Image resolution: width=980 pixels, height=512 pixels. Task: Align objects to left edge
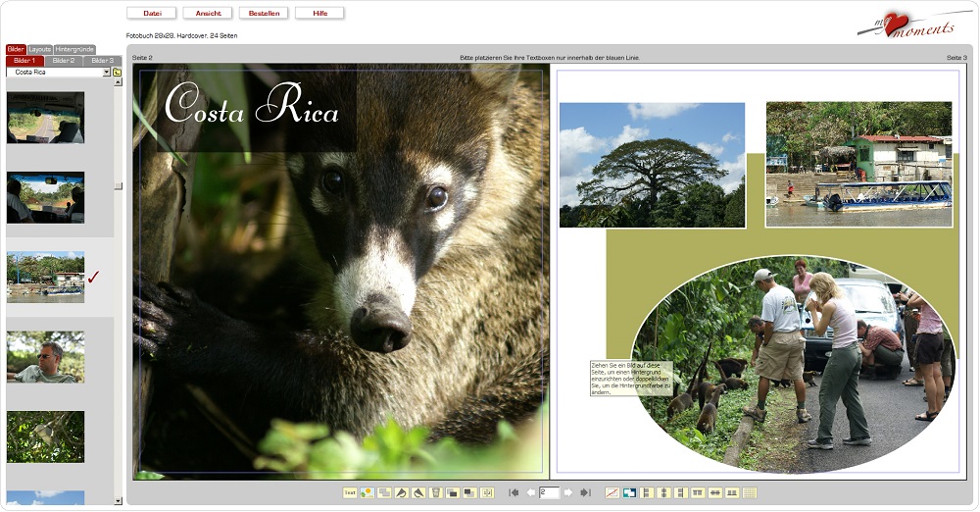(647, 493)
